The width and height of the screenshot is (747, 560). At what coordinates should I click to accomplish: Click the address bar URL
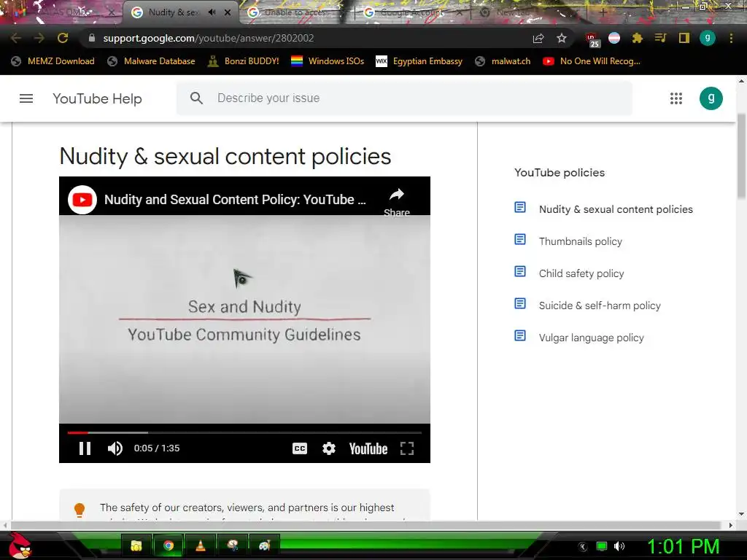pos(209,38)
